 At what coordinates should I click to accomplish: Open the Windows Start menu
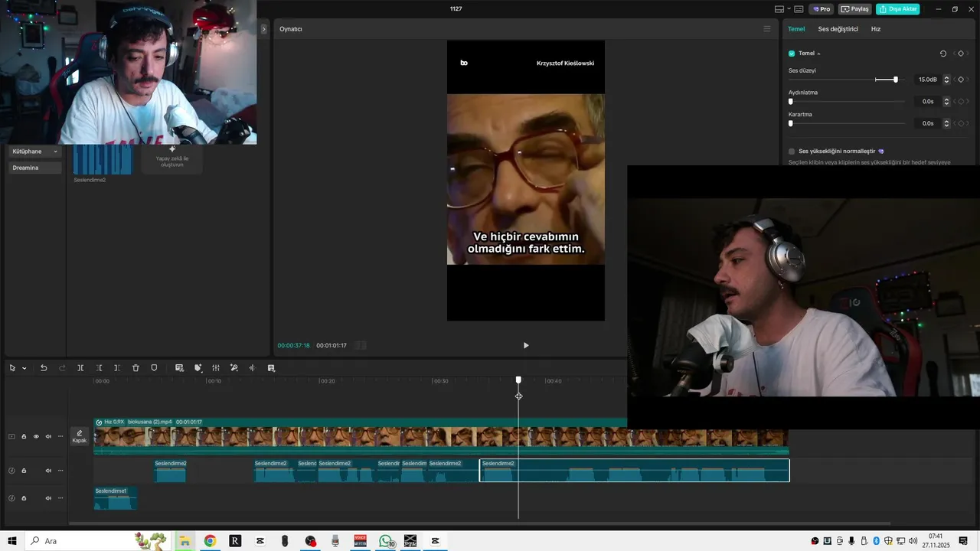[12, 541]
